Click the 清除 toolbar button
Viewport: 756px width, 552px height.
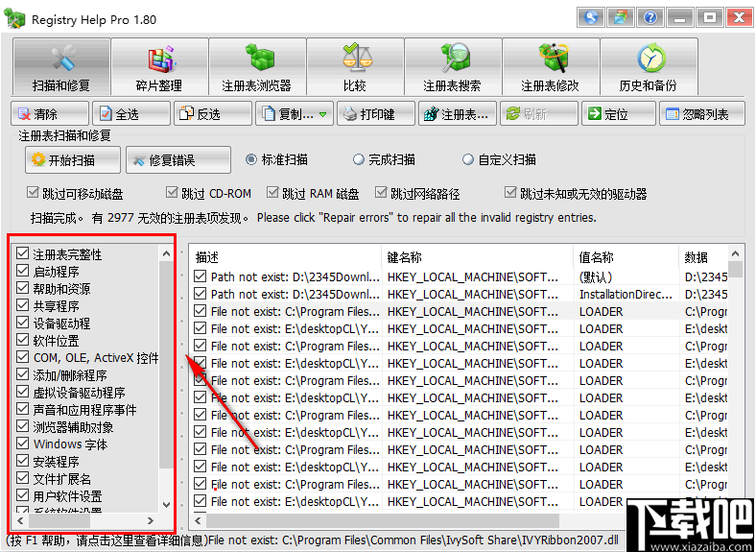click(50, 114)
